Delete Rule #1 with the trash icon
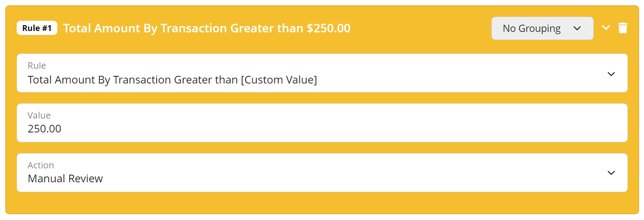This screenshot has height=220, width=644. [622, 28]
